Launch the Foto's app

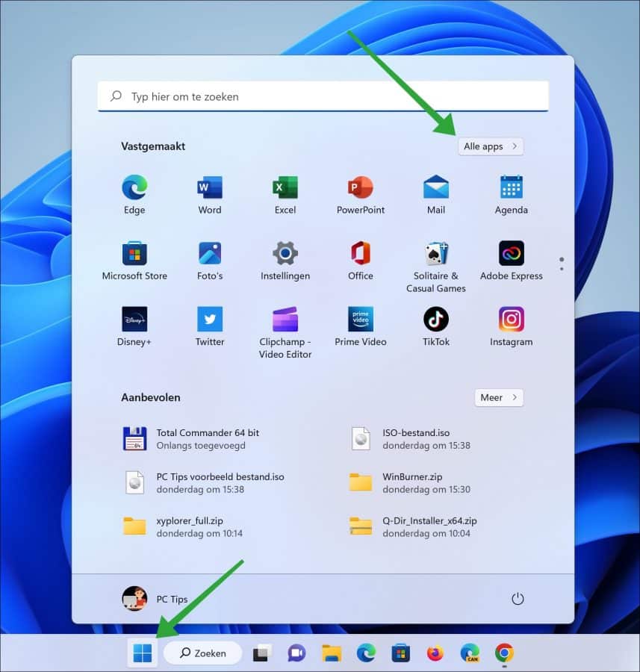[210, 261]
